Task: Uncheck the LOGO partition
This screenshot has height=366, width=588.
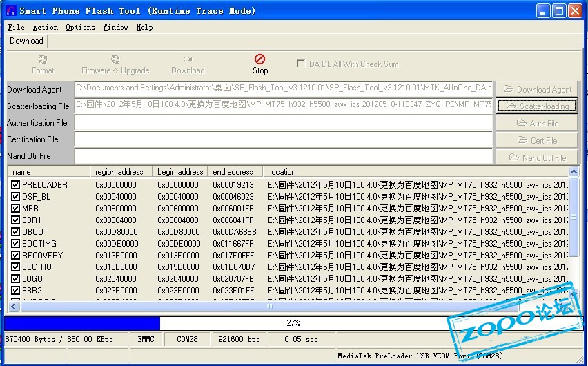Action: click(x=15, y=278)
